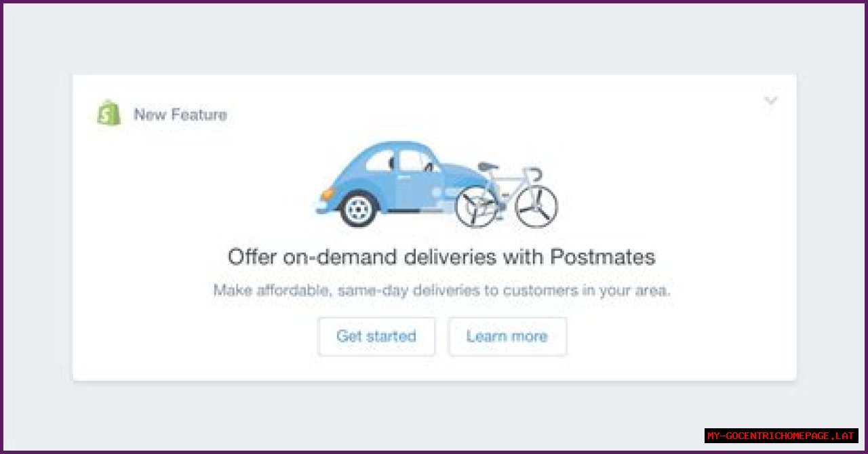Click the car's orange headlight
Screen dimensions: 868x454
pyautogui.click(x=327, y=194)
